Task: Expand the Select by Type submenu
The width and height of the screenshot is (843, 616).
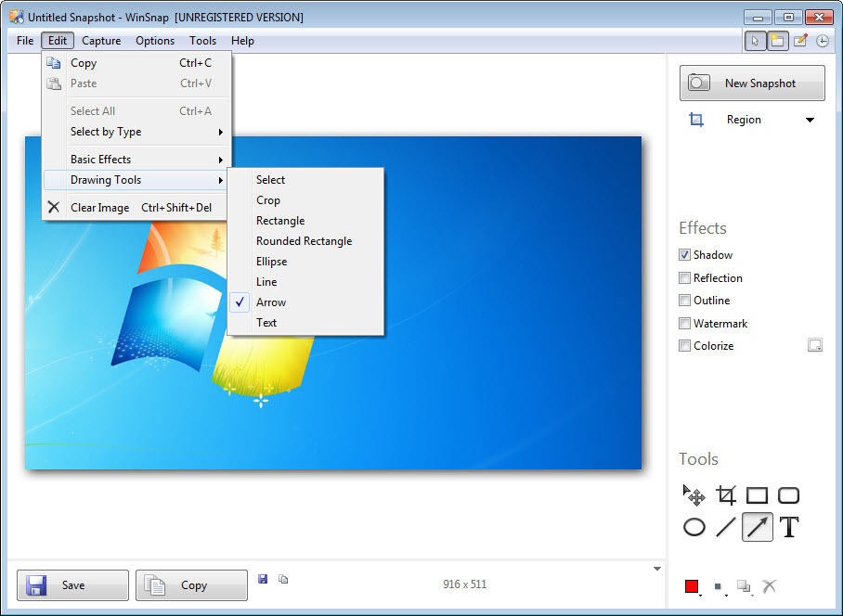Action: 137,132
